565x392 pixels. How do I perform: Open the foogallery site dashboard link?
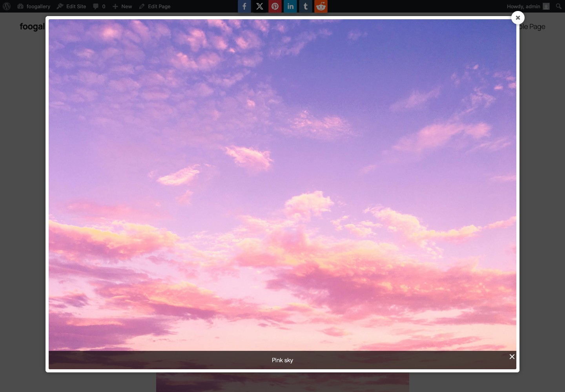34,6
